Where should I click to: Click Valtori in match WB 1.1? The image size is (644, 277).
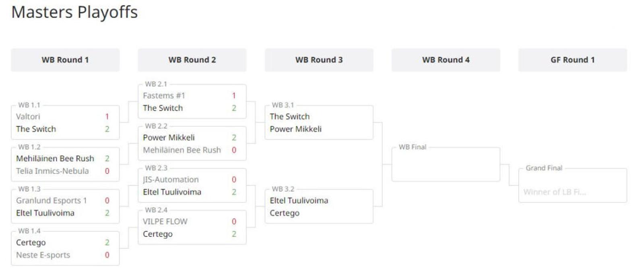28,117
